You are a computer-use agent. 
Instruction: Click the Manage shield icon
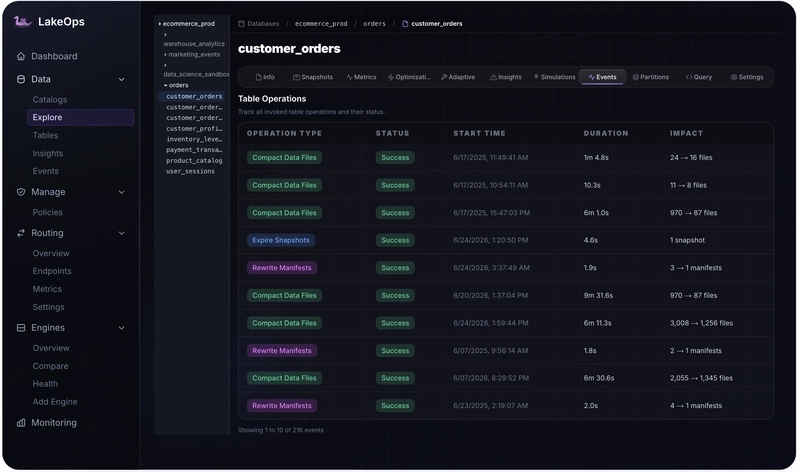[21, 192]
